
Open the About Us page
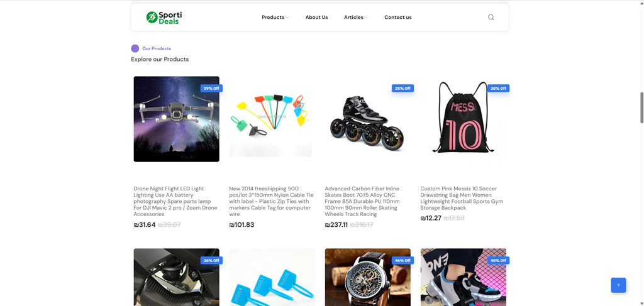[x=317, y=17]
